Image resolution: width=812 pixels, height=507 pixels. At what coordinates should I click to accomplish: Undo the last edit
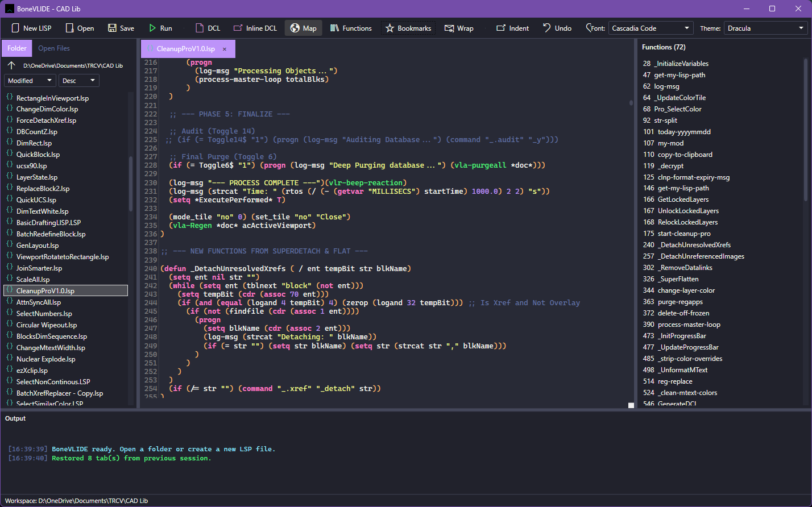(557, 28)
